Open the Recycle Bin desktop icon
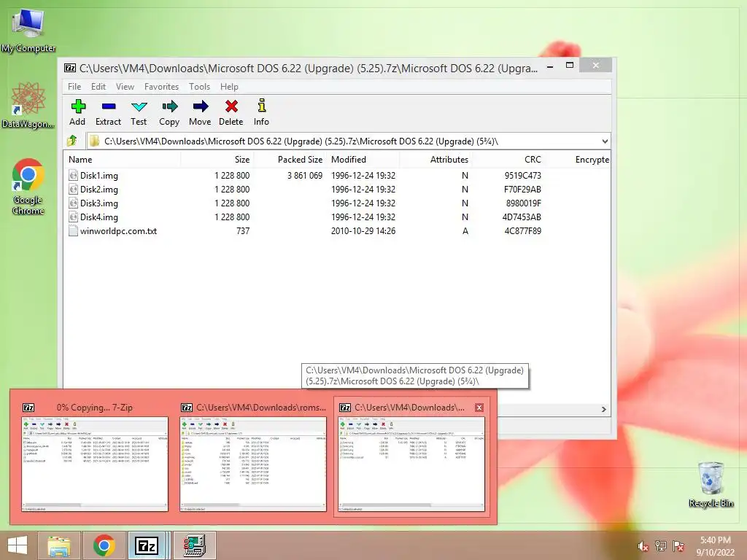The height and width of the screenshot is (560, 747). point(711,485)
